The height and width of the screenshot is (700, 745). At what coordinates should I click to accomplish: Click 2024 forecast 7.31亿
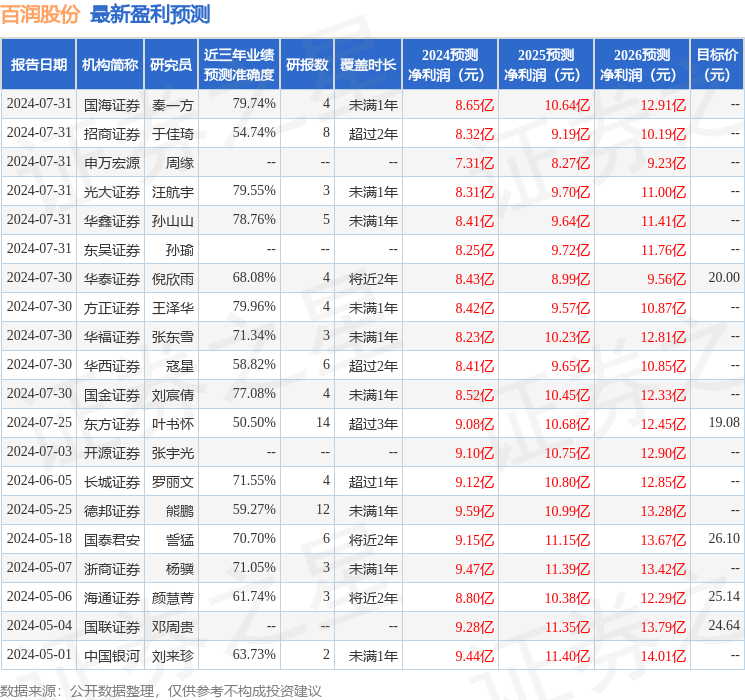point(475,163)
